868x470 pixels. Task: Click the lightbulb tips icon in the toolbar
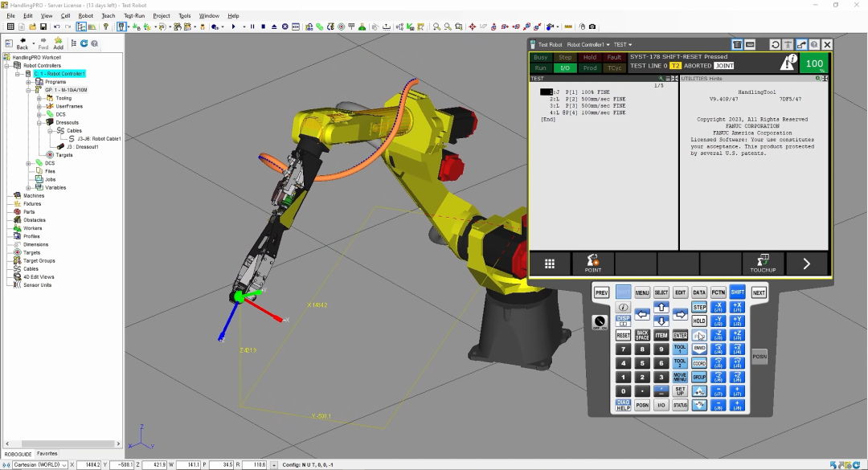pyautogui.click(x=106, y=27)
